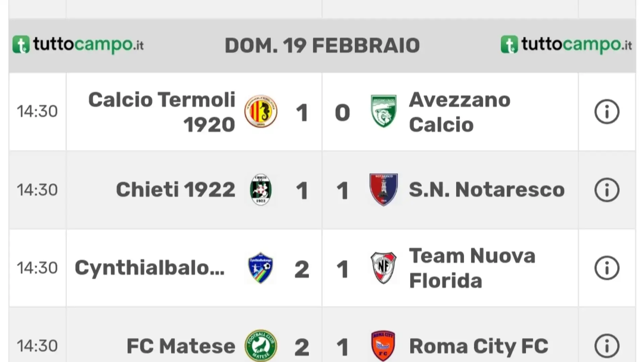Open info for FC Matese vs Roma City
Viewport: 644px width, 362px height.
click(x=607, y=346)
